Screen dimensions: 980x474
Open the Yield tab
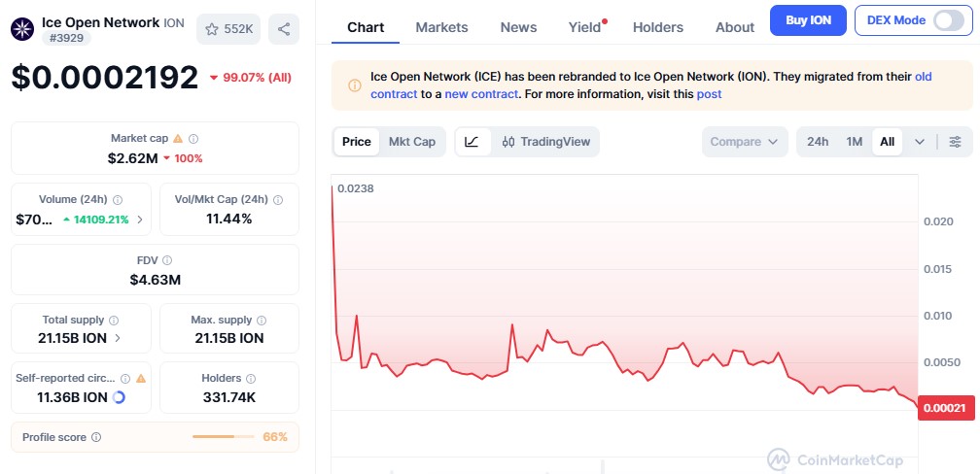pos(585,27)
